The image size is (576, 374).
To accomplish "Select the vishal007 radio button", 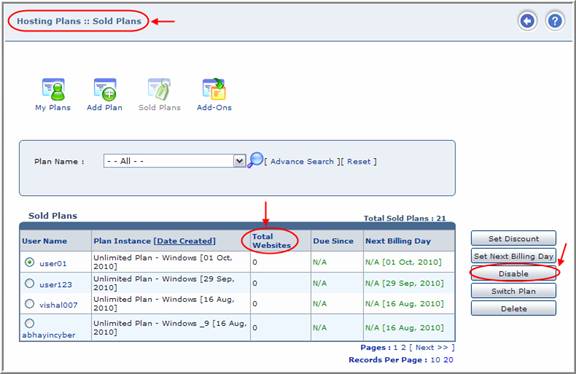I will pyautogui.click(x=29, y=304).
